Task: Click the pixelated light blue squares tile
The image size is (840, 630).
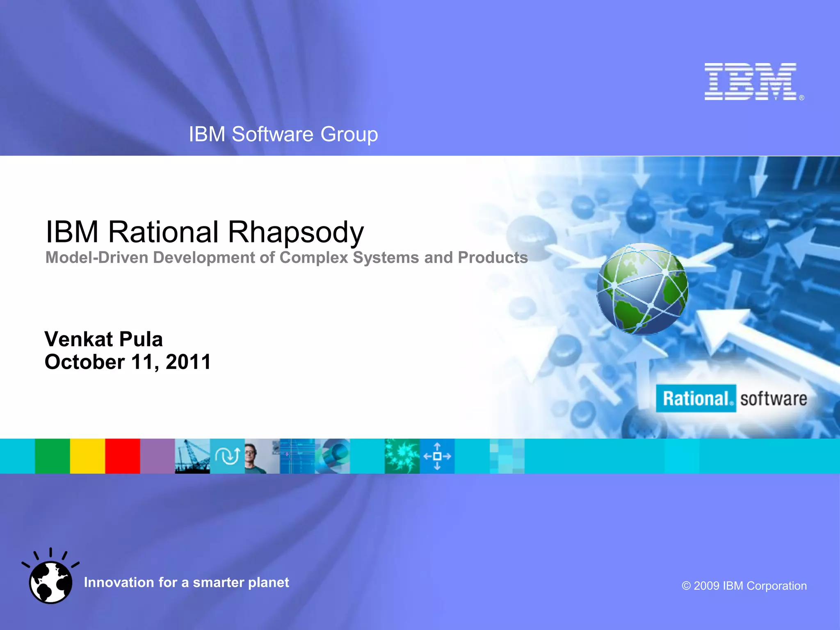Action: [507, 456]
